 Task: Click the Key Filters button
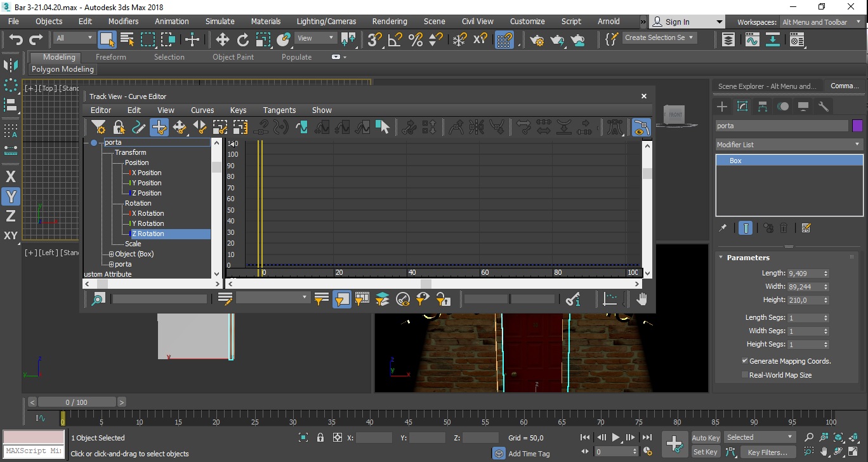click(x=768, y=452)
